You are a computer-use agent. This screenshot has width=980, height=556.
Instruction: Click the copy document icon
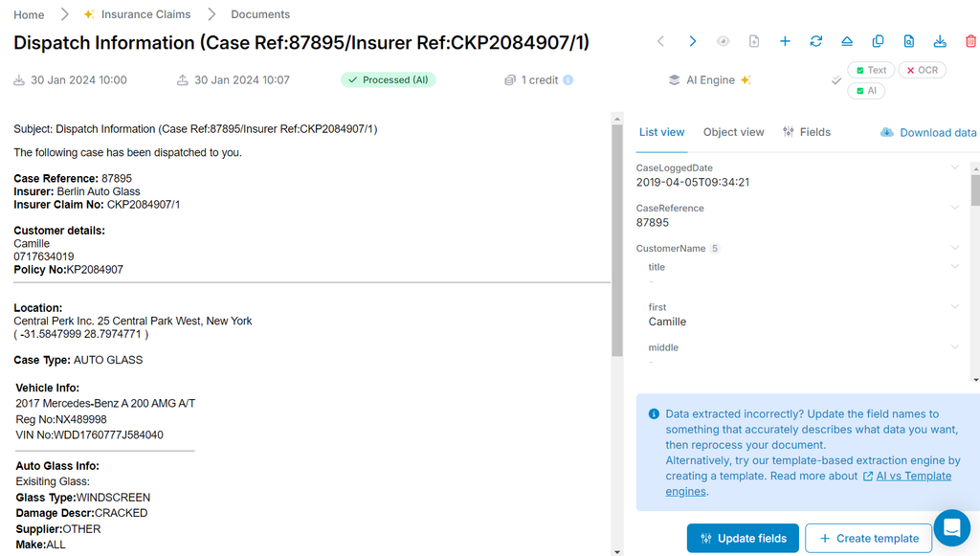[878, 41]
